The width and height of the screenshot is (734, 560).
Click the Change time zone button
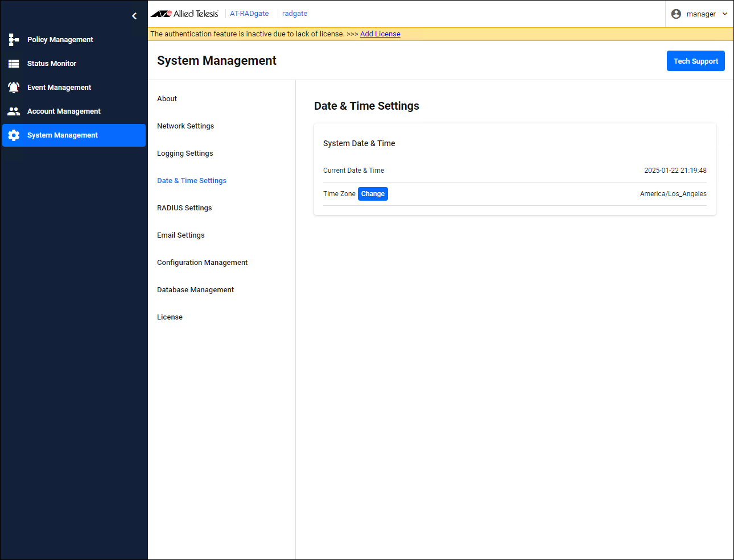[373, 194]
